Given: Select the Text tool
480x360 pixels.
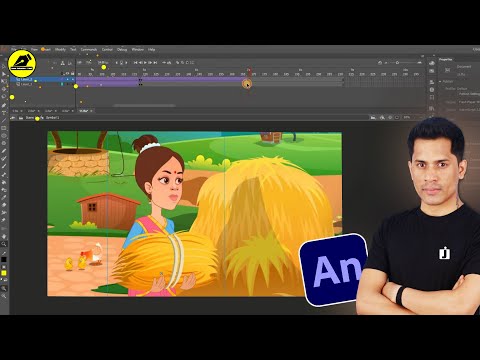Looking at the screenshot, I should coord(4,113).
